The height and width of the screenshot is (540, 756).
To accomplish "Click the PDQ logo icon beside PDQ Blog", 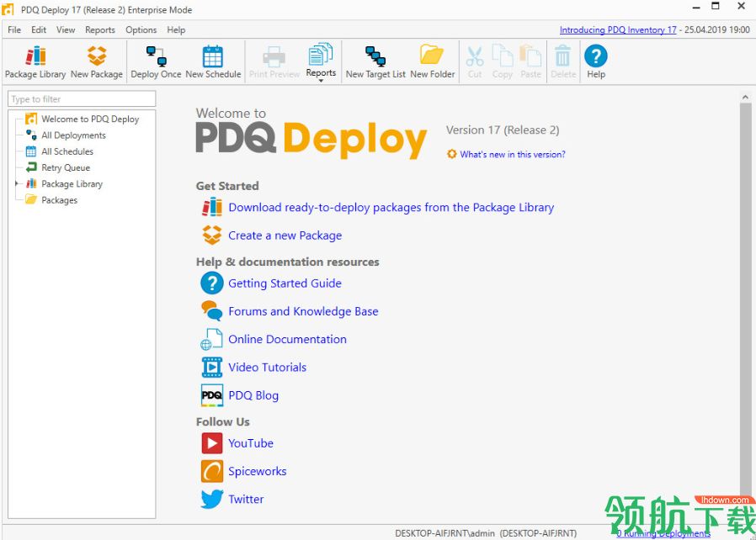I will 211,395.
